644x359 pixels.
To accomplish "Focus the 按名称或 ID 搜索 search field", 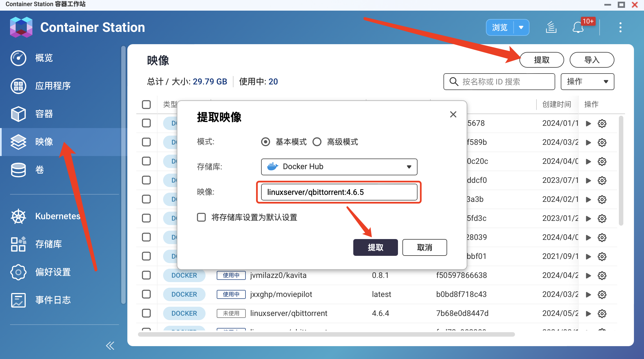I will pyautogui.click(x=499, y=82).
